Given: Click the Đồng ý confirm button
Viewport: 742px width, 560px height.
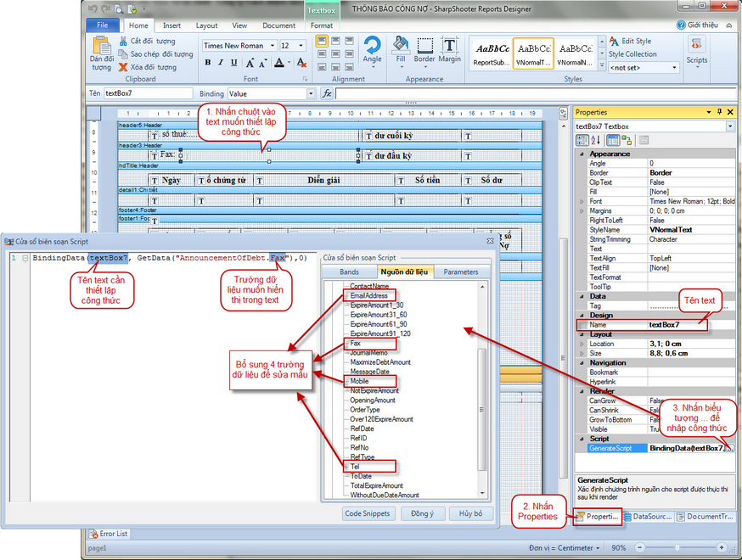Looking at the screenshot, I should tap(422, 513).
